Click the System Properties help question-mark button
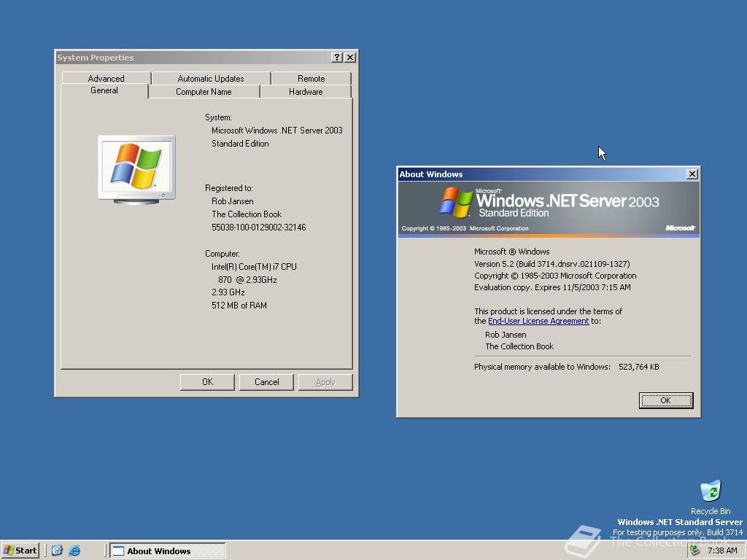The width and height of the screenshot is (747, 560). [x=337, y=57]
